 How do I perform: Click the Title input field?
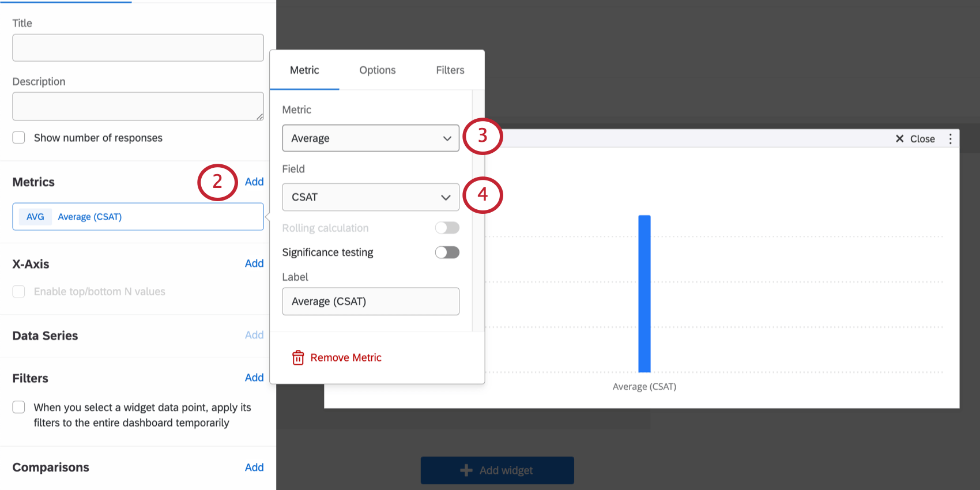tap(138, 48)
